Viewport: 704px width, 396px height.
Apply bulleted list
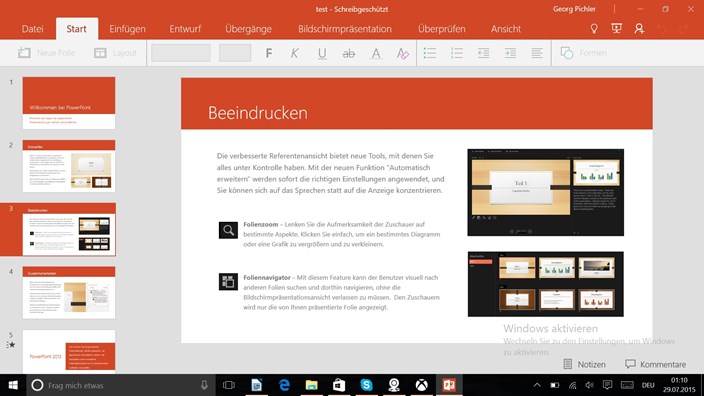(x=430, y=53)
